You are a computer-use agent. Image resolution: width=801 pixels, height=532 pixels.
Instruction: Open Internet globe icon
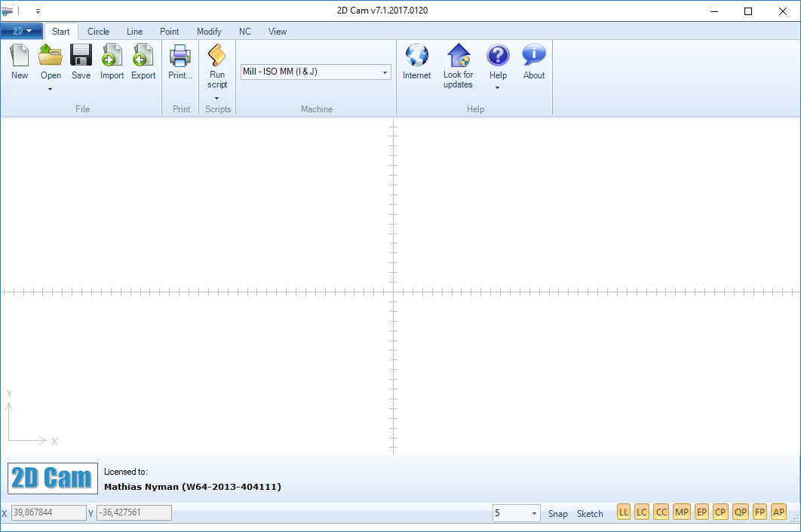(x=417, y=55)
